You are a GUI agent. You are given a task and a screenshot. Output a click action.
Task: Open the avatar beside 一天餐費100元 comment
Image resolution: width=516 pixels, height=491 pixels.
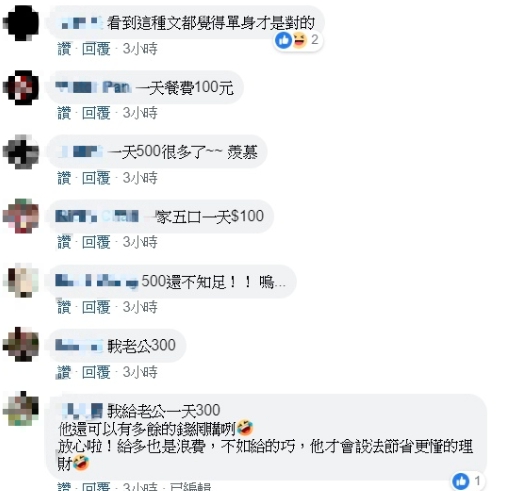point(21,88)
